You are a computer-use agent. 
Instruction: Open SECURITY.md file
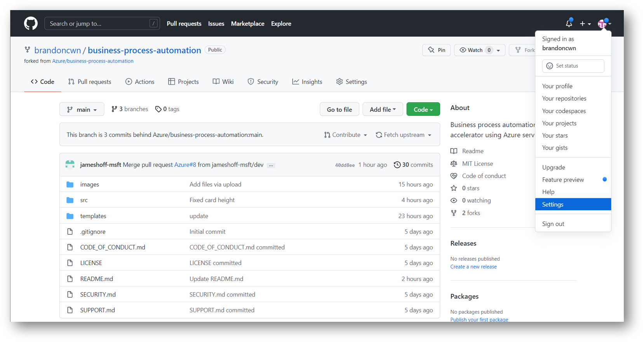pos(98,295)
